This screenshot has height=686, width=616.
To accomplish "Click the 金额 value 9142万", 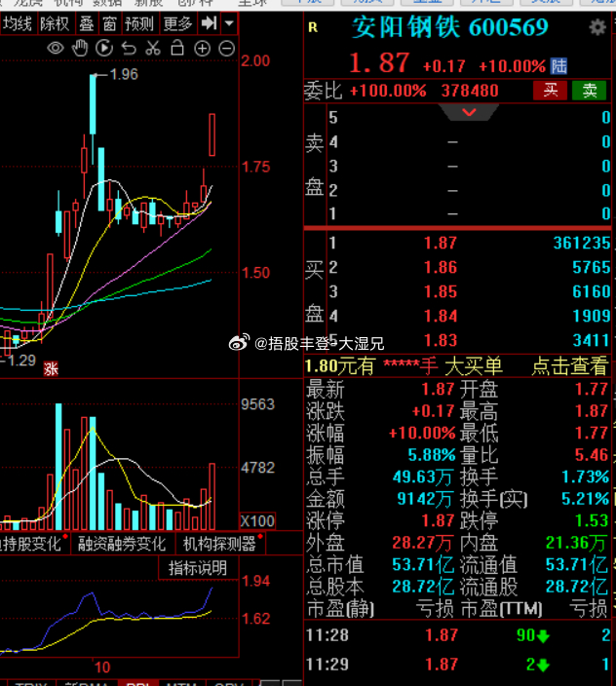I will coord(425,499).
